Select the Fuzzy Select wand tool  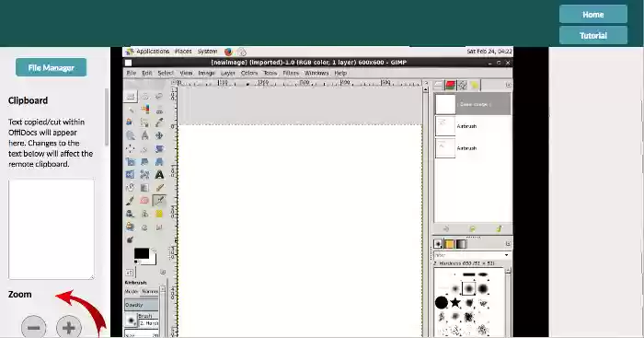click(131, 110)
